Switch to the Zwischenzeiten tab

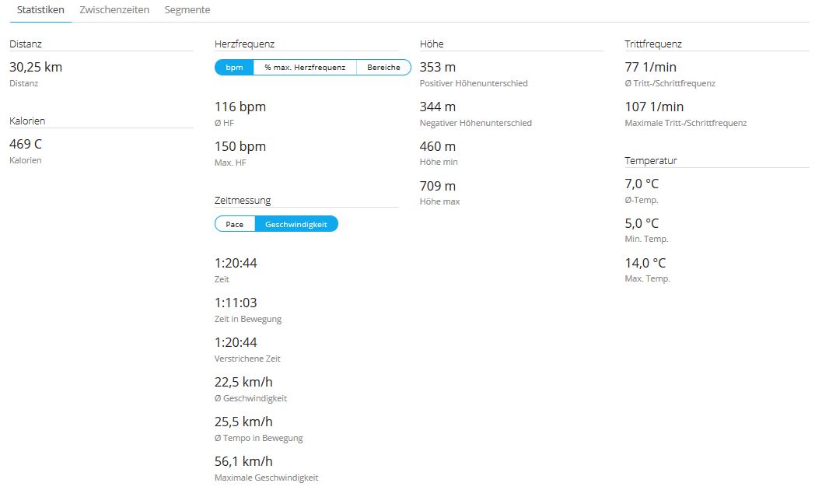click(x=114, y=10)
